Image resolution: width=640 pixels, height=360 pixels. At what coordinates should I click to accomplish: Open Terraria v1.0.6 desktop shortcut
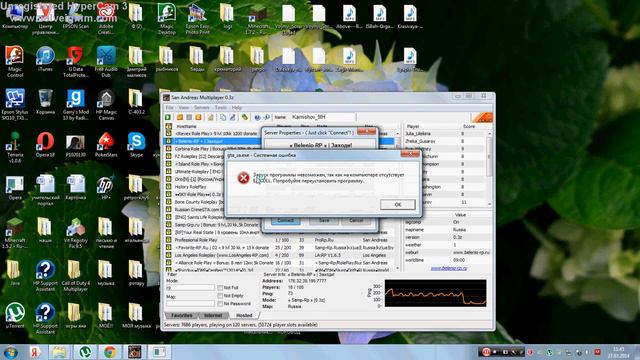15,147
